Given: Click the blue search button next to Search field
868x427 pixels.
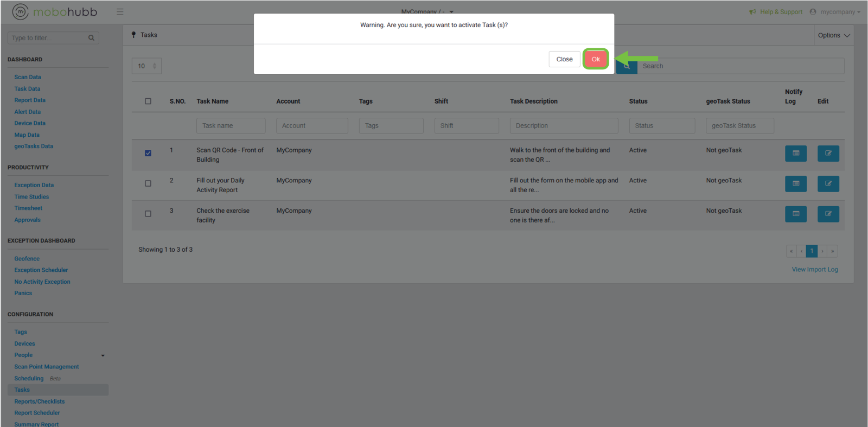Looking at the screenshot, I should [627, 67].
